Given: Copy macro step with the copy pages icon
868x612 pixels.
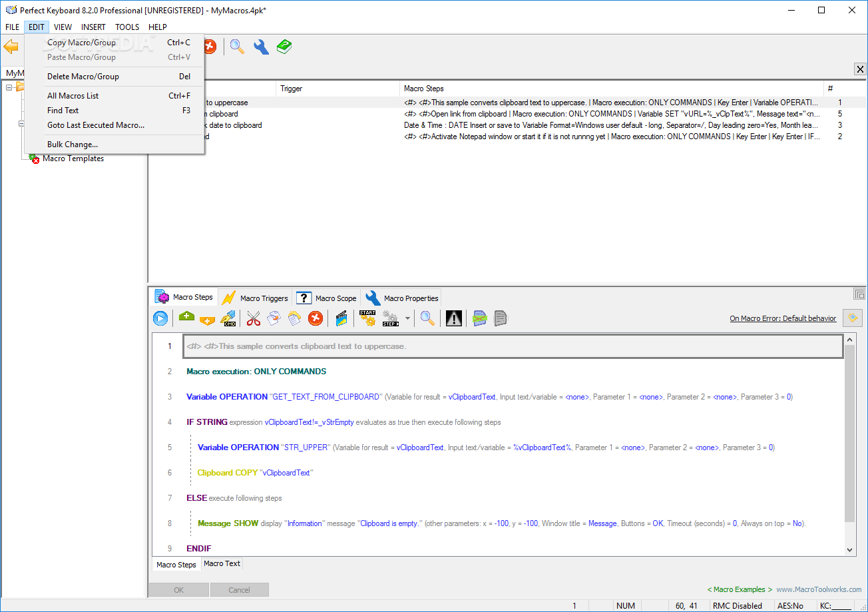Looking at the screenshot, I should (x=274, y=318).
